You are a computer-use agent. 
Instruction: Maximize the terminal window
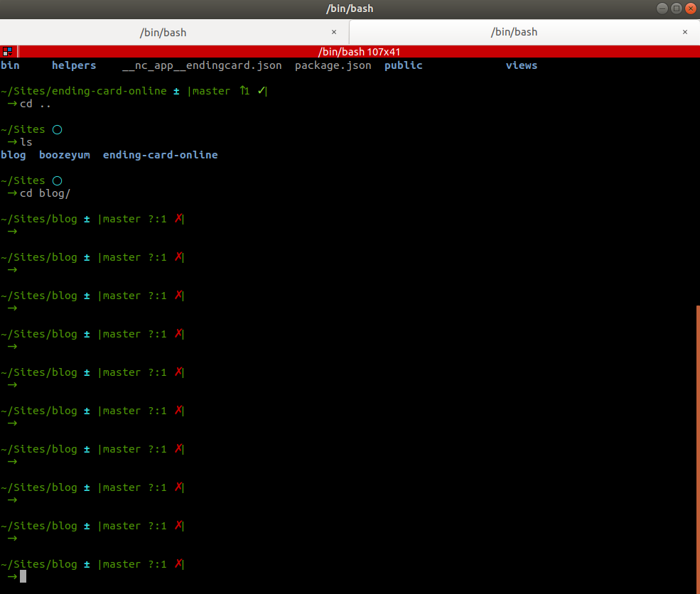(677, 9)
